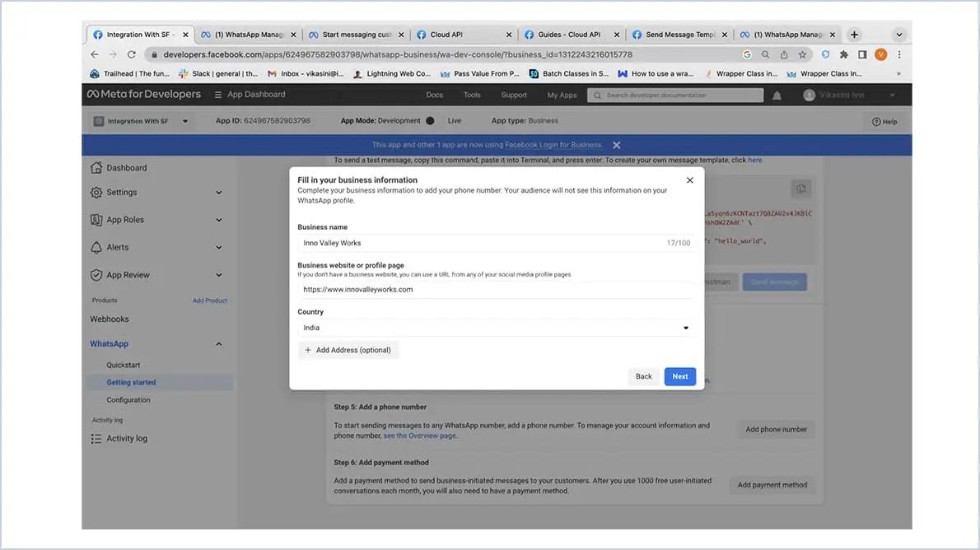This screenshot has height=550, width=980.
Task: Expand the Alerts section chevron
Action: pyautogui.click(x=219, y=248)
